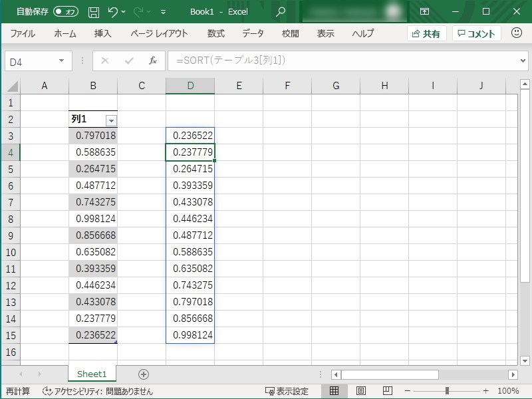
Task: Click the Redo arrow icon
Action: pyautogui.click(x=138, y=12)
